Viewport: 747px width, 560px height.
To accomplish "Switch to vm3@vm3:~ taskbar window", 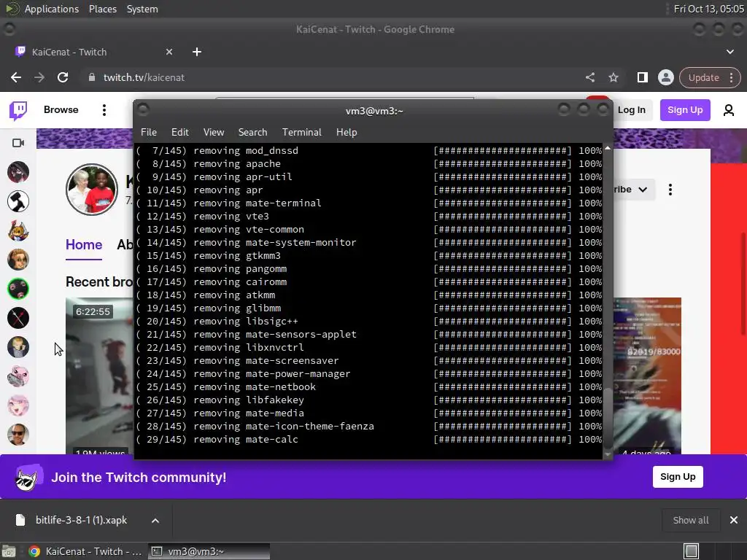I will point(209,551).
